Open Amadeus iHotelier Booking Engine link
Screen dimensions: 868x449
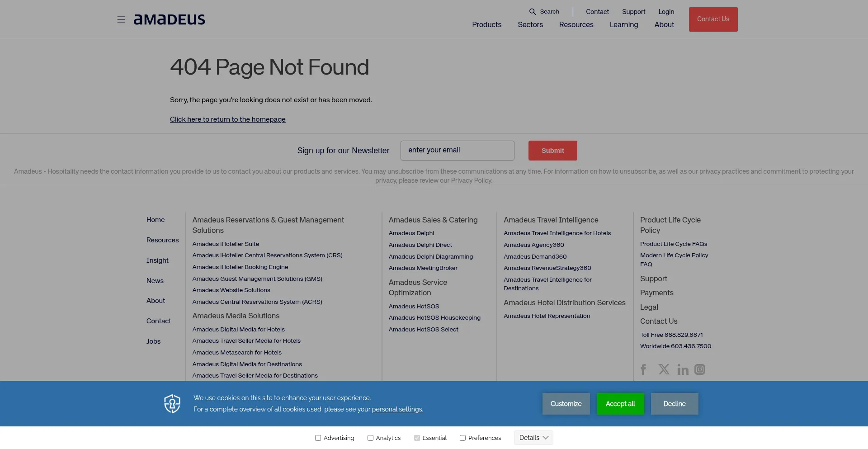pos(240,267)
